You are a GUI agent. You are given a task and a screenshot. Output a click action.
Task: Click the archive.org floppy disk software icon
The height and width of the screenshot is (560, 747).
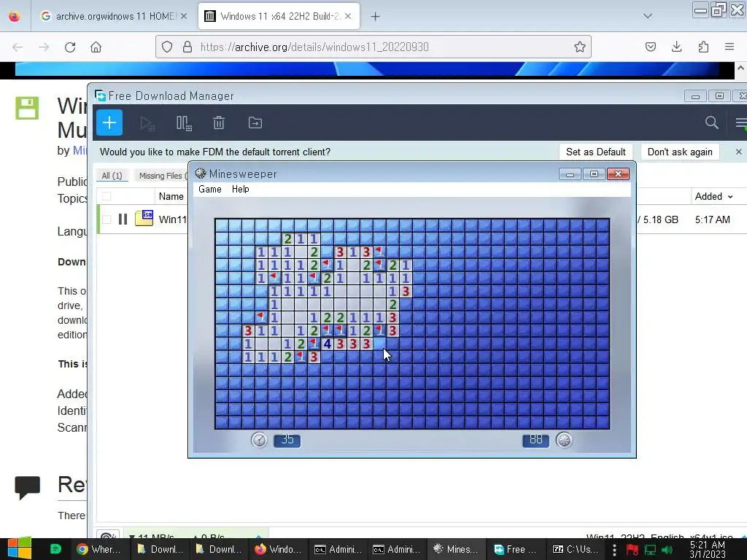[27, 108]
